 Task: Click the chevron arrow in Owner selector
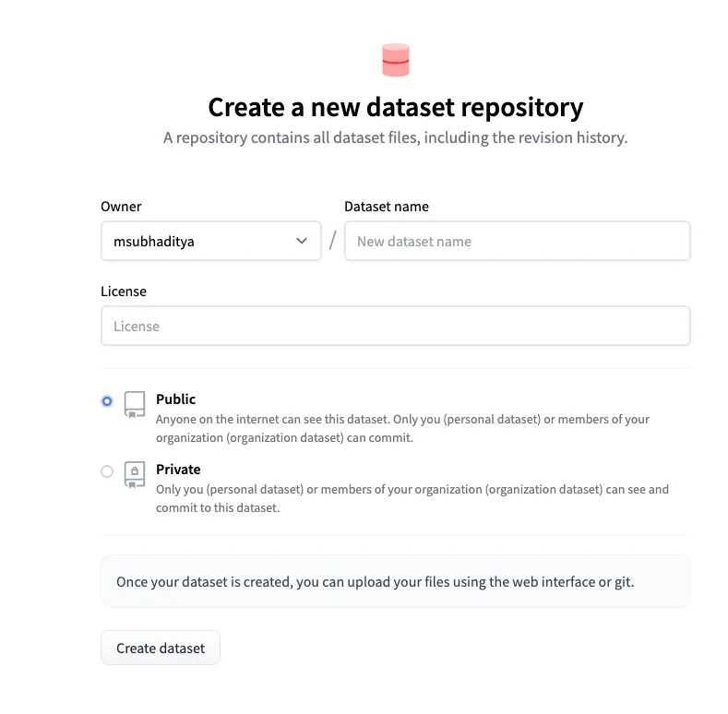tap(302, 242)
